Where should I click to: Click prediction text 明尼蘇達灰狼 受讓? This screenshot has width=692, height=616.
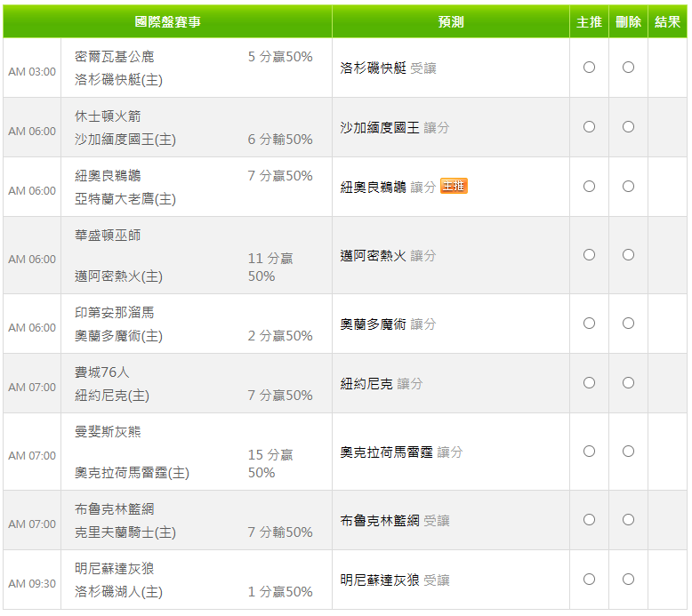point(395,580)
